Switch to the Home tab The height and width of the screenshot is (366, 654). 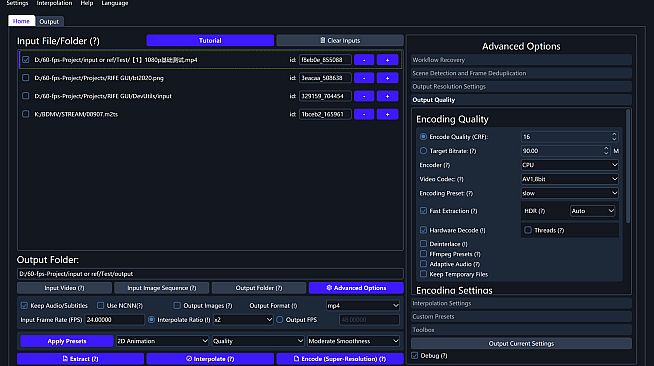[21, 21]
